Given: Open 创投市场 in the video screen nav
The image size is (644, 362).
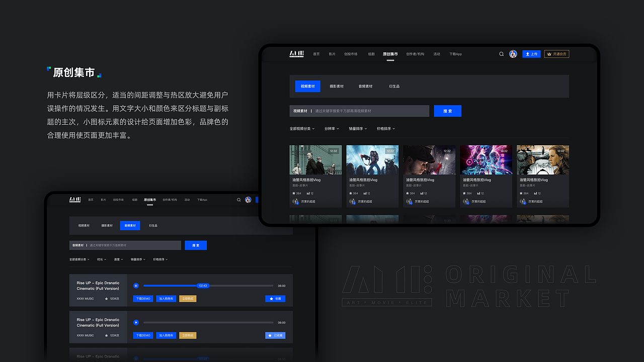Looking at the screenshot, I should point(351,54).
